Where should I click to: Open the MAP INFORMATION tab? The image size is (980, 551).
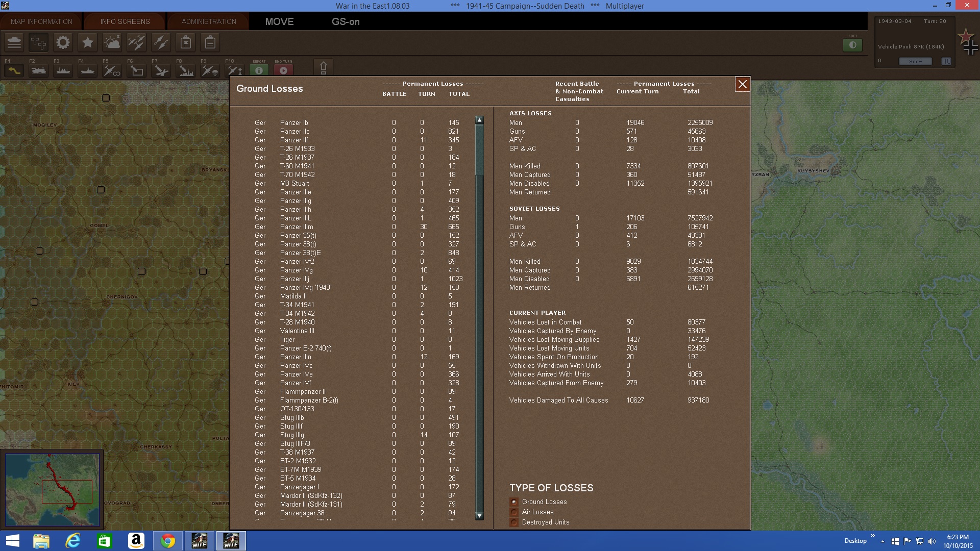click(41, 21)
